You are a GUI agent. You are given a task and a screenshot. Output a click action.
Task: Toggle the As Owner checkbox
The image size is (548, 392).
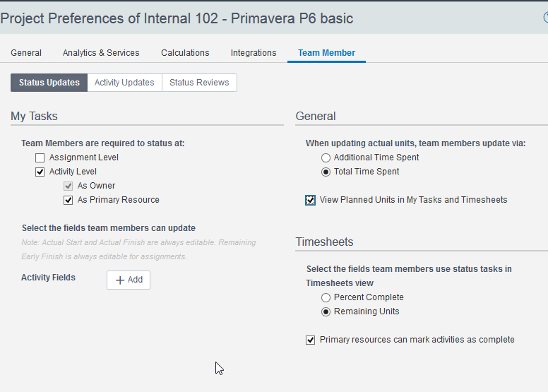(x=68, y=186)
